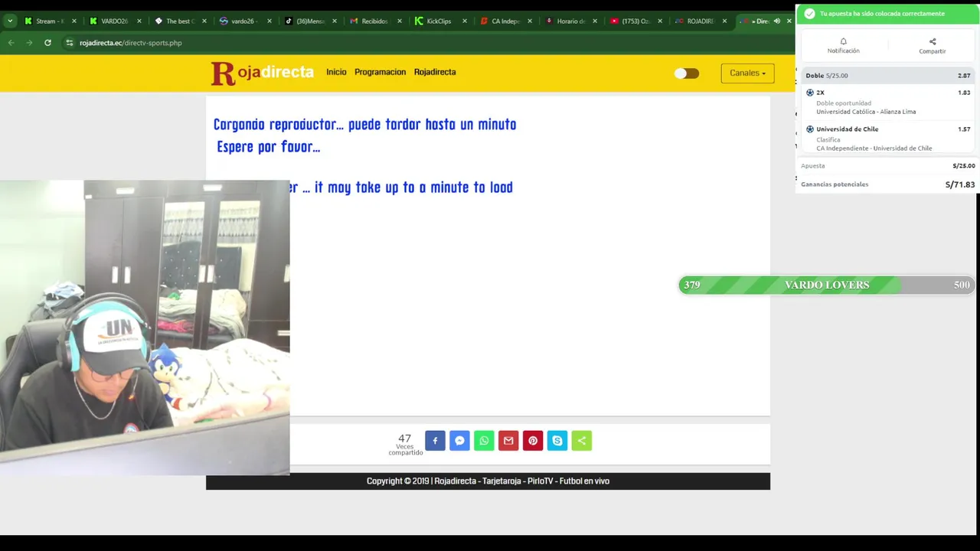Click the 2.87 combined odds value
This screenshot has height=551, width=980.
pyautogui.click(x=964, y=76)
